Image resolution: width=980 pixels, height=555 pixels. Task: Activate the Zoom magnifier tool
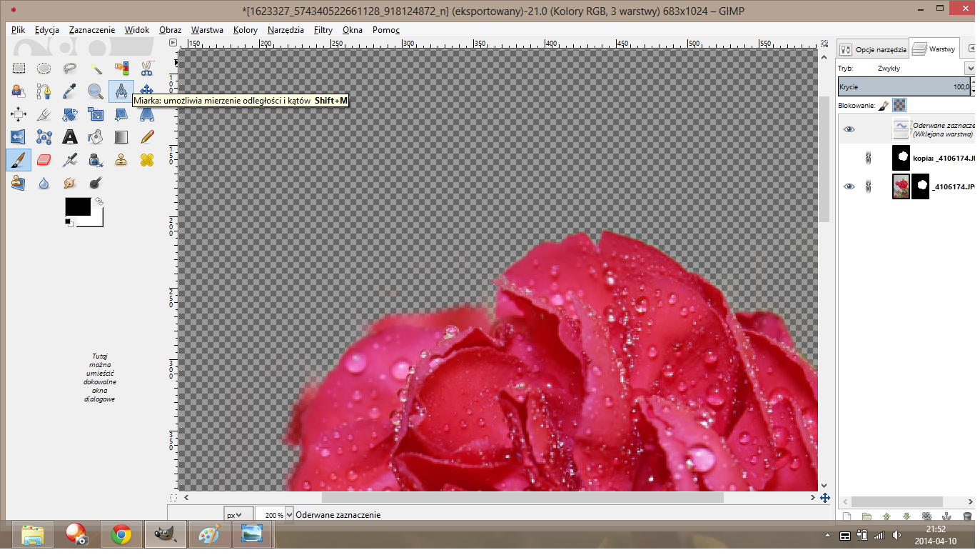(x=95, y=91)
